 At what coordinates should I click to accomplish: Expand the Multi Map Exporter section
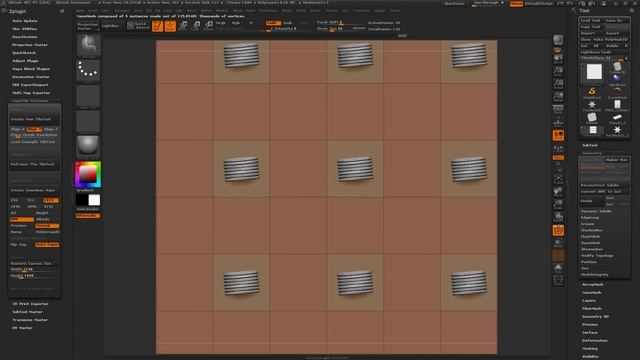31,93
